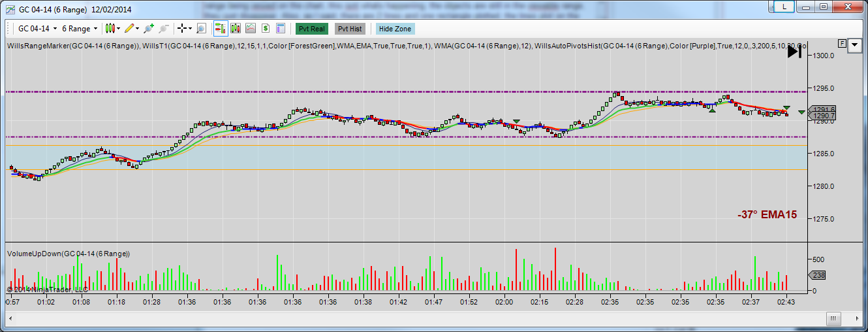Expand the drawing tools dropdown arrow

(x=138, y=29)
